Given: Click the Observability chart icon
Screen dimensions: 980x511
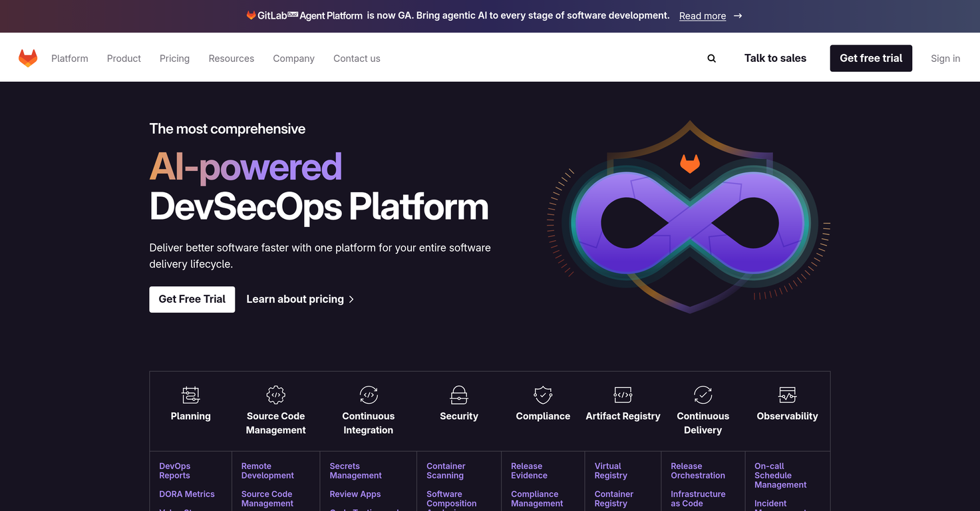Looking at the screenshot, I should click(787, 395).
